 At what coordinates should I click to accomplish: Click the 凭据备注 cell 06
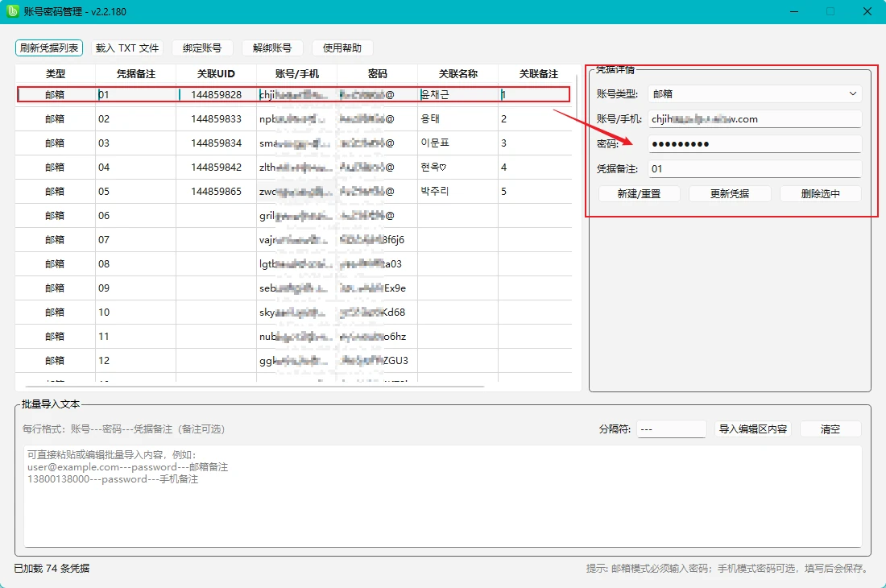135,216
